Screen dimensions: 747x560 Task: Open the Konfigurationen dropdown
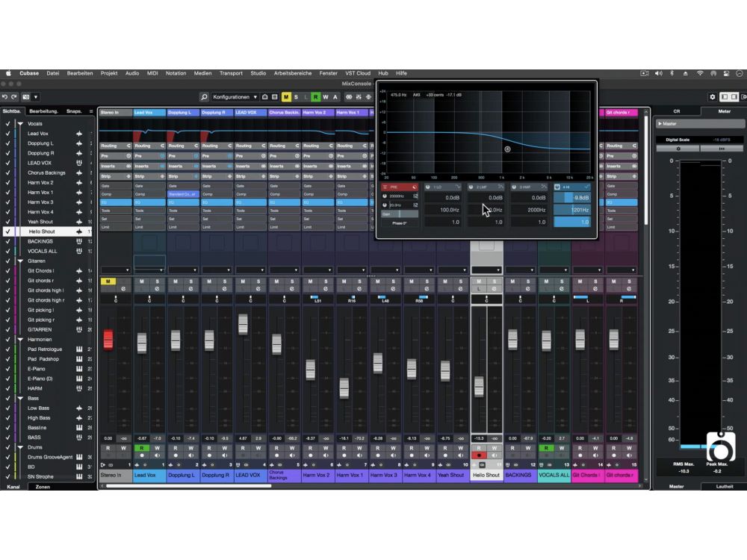(235, 97)
